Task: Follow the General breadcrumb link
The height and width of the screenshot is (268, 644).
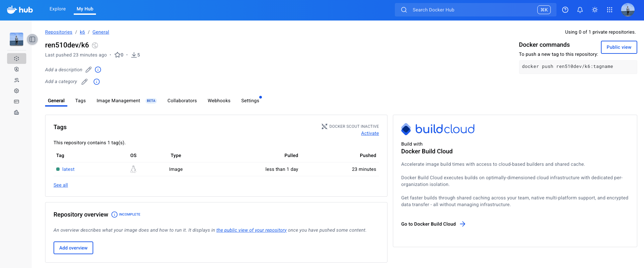Action: click(x=101, y=32)
